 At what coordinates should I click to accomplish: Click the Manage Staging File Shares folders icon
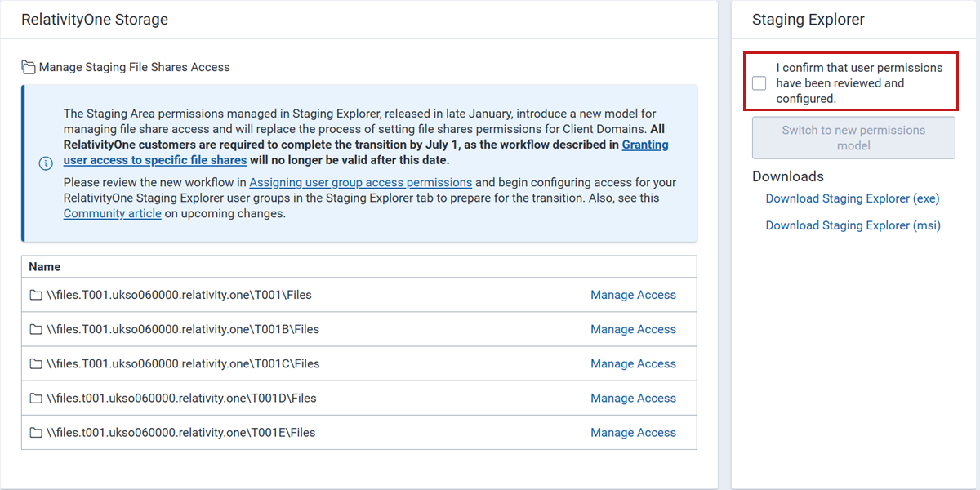point(29,67)
